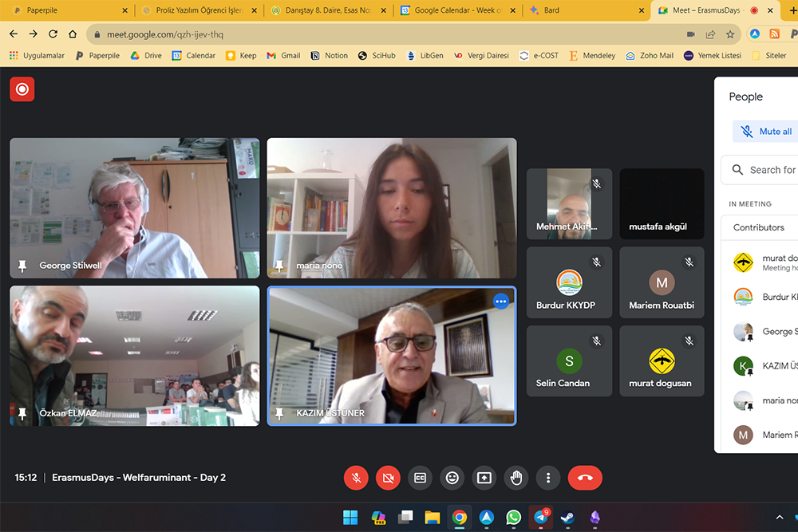Raise hand using the hand icon
Screen dimensions: 798x532
(x=516, y=478)
